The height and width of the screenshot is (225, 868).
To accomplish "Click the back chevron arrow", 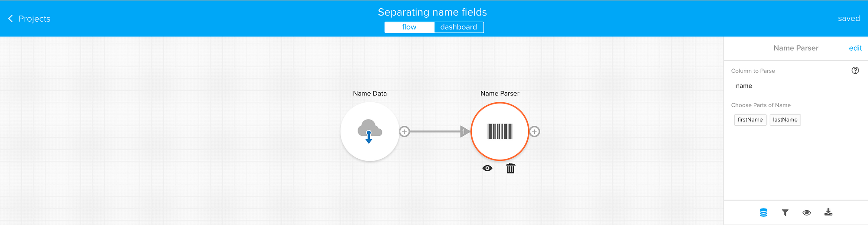I will tap(10, 19).
